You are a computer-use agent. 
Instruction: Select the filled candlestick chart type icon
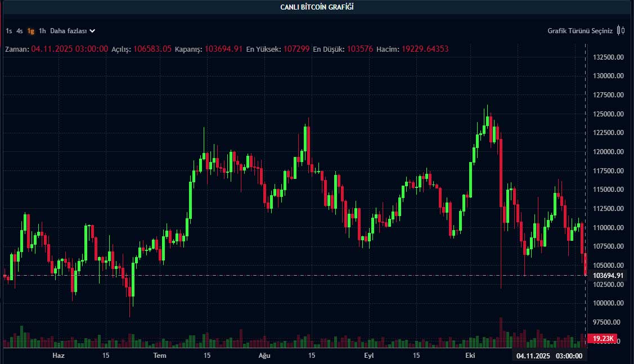click(x=618, y=30)
